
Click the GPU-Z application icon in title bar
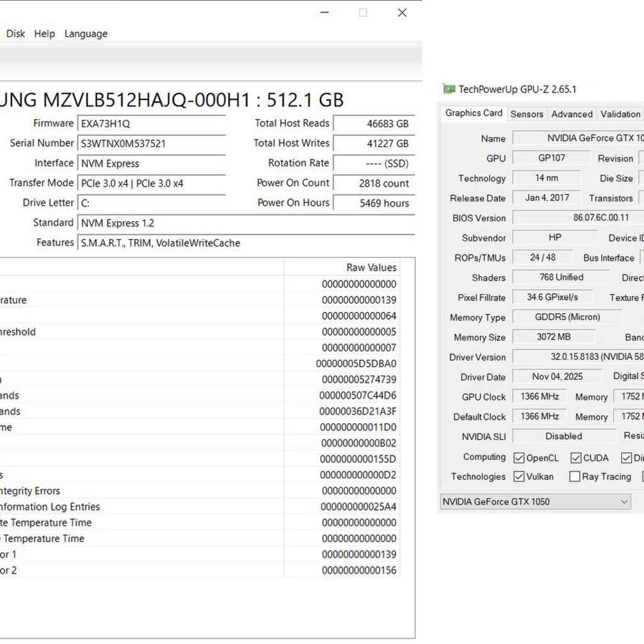[448, 89]
